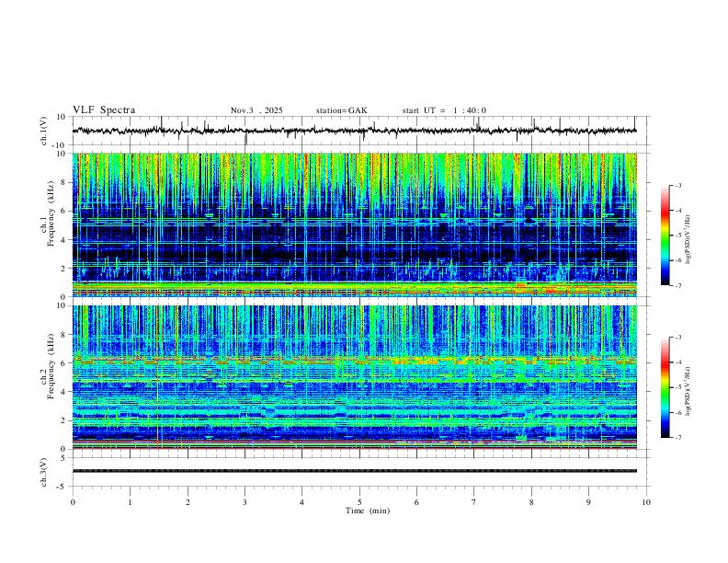Click the "8" kHz tick of ch.1 spectrogram
Image resolution: width=728 pixels, height=563 pixels.
pyautogui.click(x=63, y=182)
